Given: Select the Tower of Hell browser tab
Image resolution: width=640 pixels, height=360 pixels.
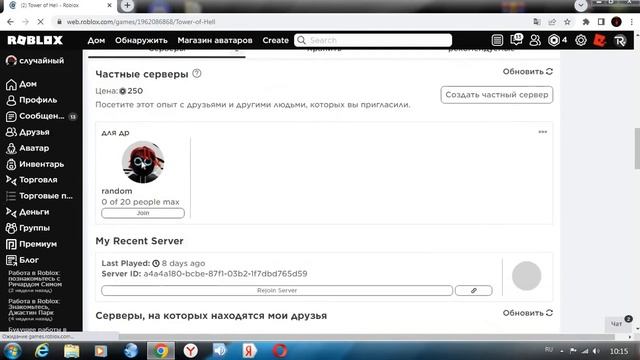Looking at the screenshot, I should [x=59, y=6].
